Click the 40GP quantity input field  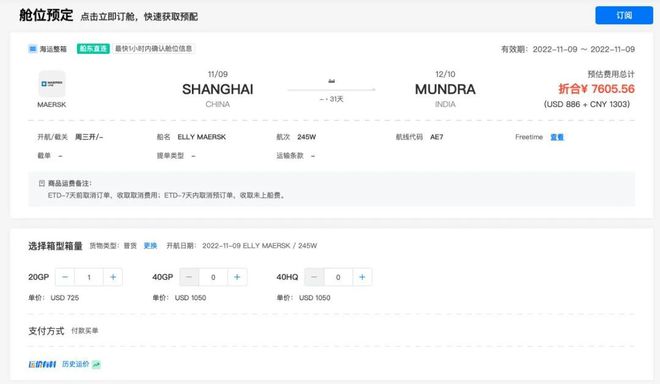click(213, 277)
